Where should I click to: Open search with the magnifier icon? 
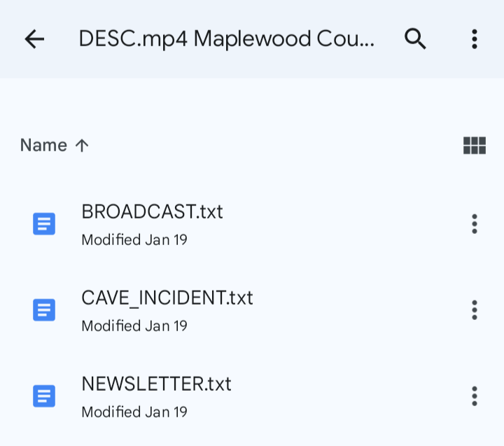[416, 39]
